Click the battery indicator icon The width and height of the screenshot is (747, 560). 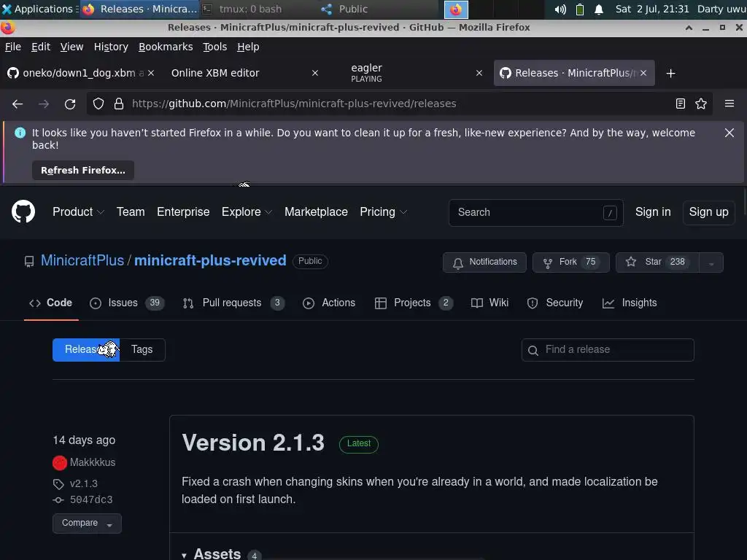[x=580, y=9]
